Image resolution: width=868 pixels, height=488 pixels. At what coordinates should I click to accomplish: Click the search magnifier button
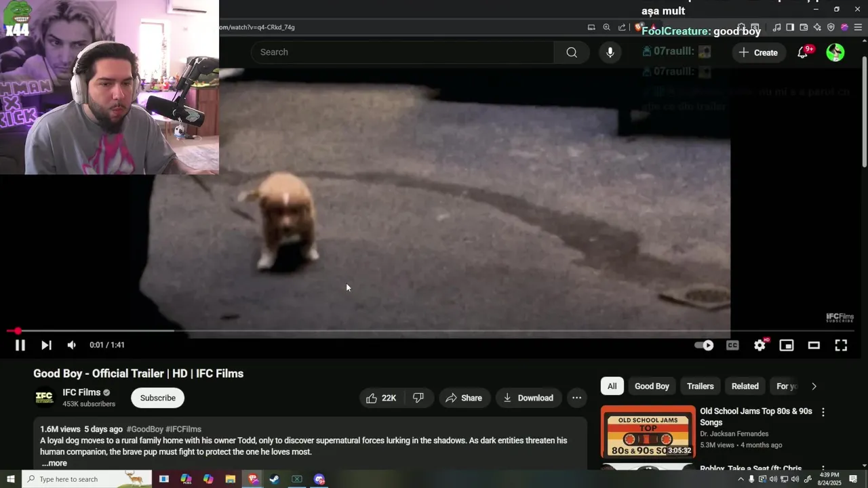[x=572, y=52]
